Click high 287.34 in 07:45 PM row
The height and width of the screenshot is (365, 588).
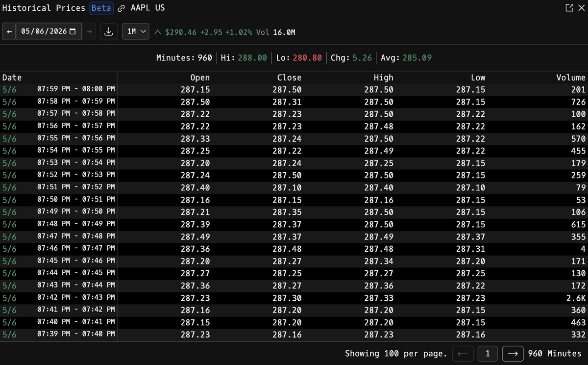[x=379, y=261]
